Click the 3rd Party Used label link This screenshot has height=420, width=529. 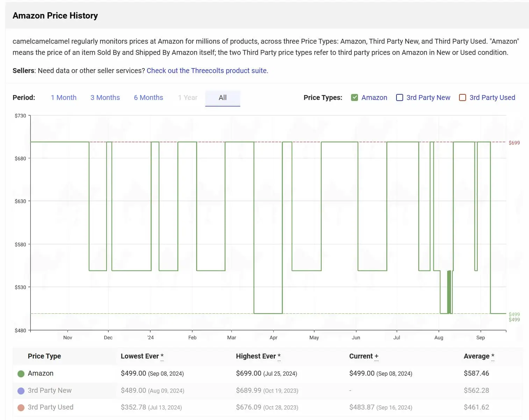pos(492,97)
